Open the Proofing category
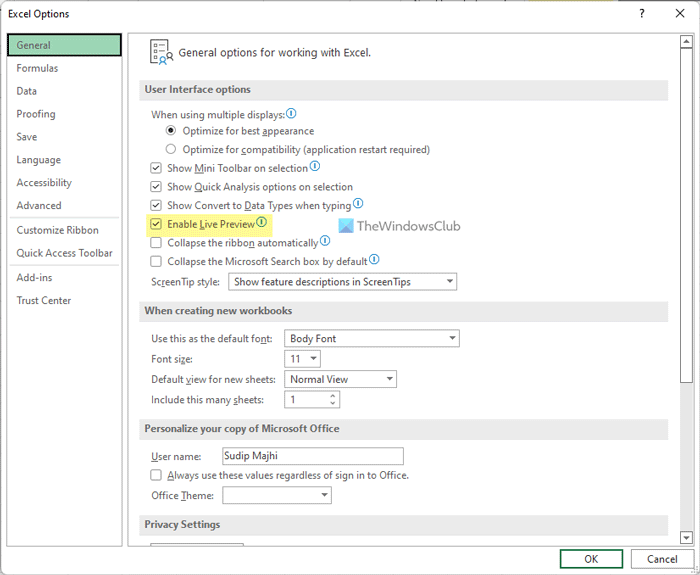Viewport: 700px width, 575px height. tap(64, 114)
